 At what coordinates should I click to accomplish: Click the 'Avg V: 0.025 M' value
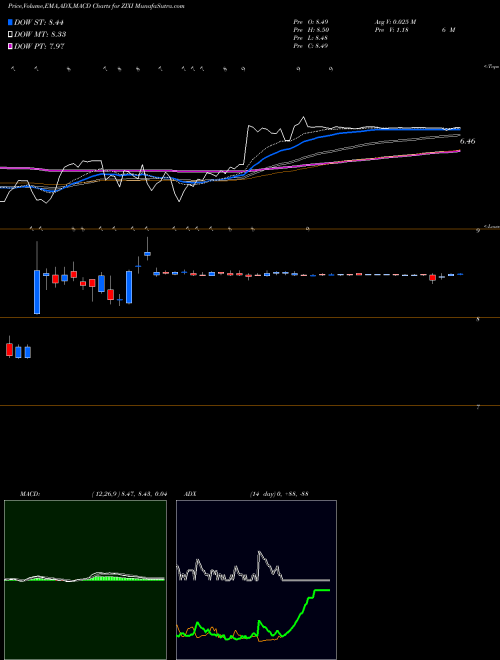pyautogui.click(x=395, y=21)
